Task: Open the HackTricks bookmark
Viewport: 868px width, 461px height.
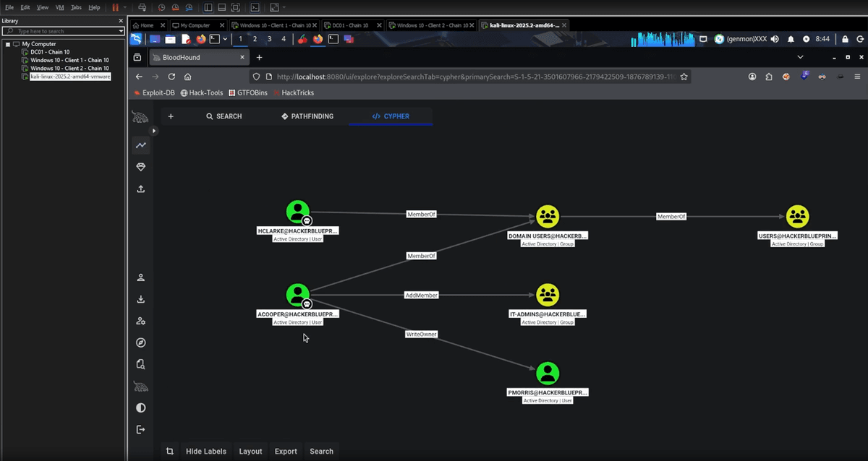Action: point(294,92)
